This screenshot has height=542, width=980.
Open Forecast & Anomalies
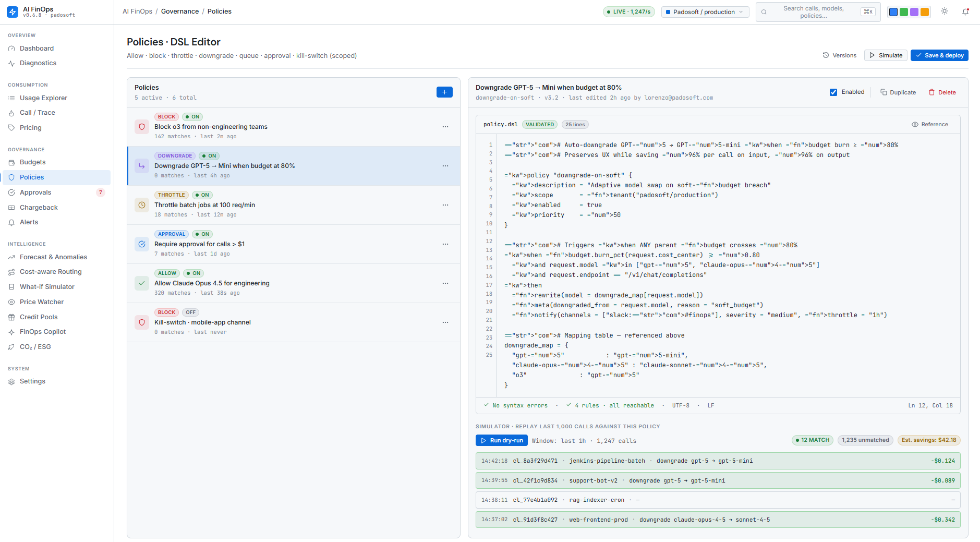click(x=56, y=257)
